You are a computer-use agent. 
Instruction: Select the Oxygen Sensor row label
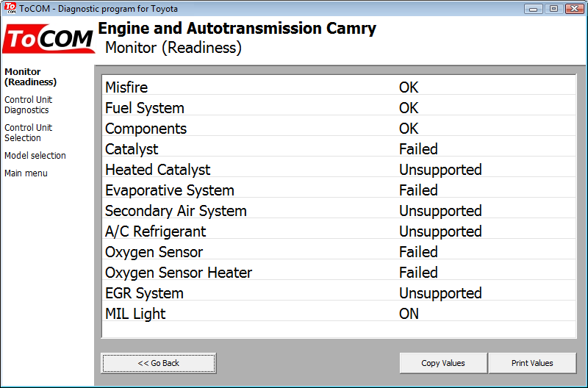[x=154, y=252]
